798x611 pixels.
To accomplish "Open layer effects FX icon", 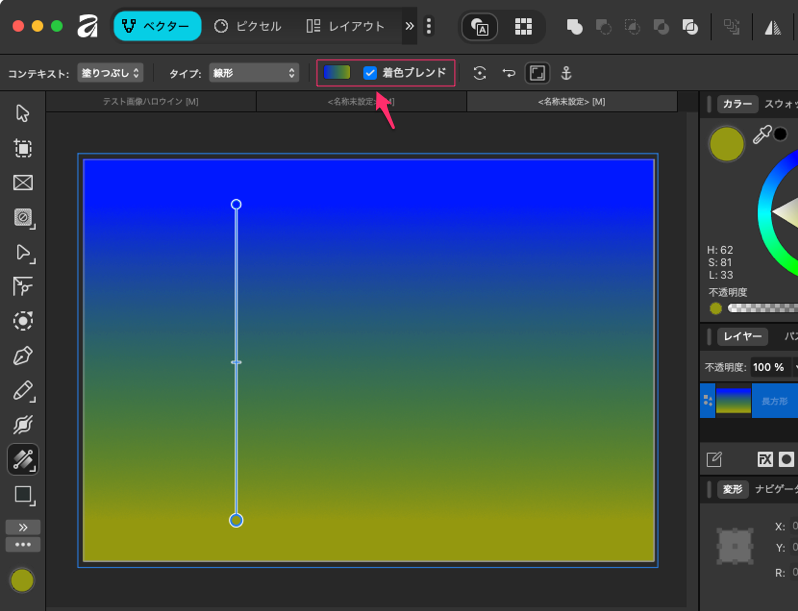I will click(x=765, y=459).
